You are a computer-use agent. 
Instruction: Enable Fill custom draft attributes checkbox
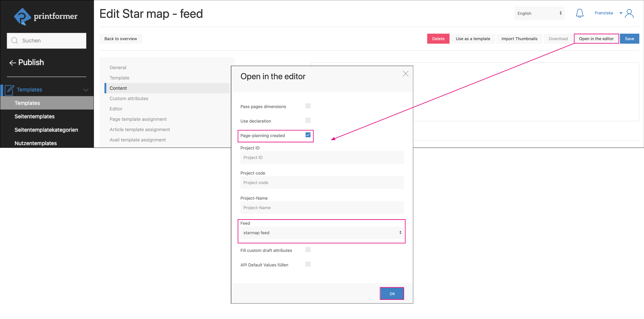coord(308,250)
